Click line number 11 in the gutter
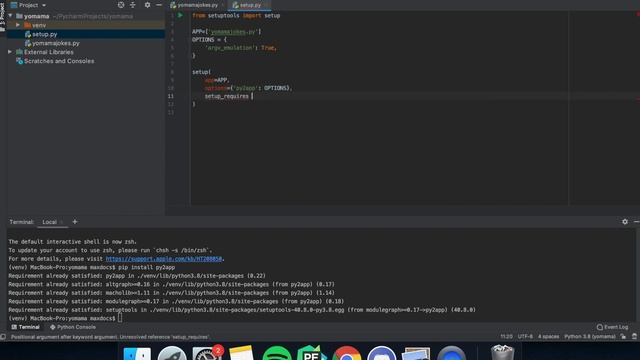Viewport: 640px width, 360px height. [171, 96]
